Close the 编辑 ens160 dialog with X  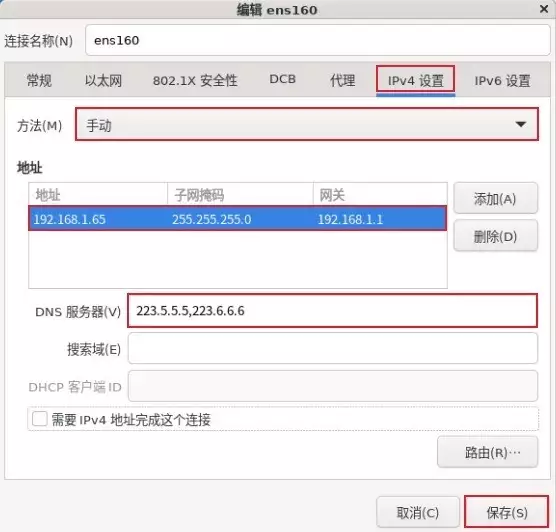click(x=544, y=9)
